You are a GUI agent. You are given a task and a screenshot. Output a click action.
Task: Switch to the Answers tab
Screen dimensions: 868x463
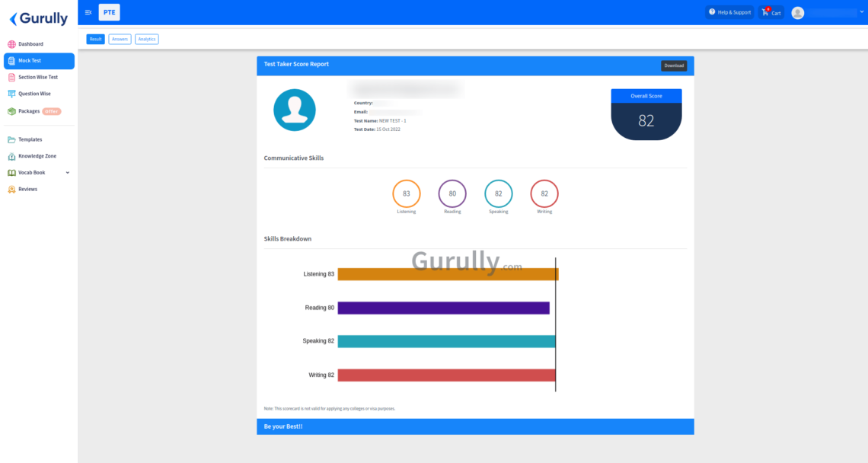tap(120, 38)
